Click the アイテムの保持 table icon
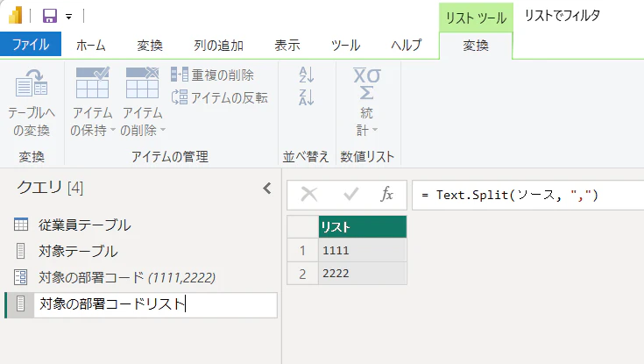 point(92,82)
